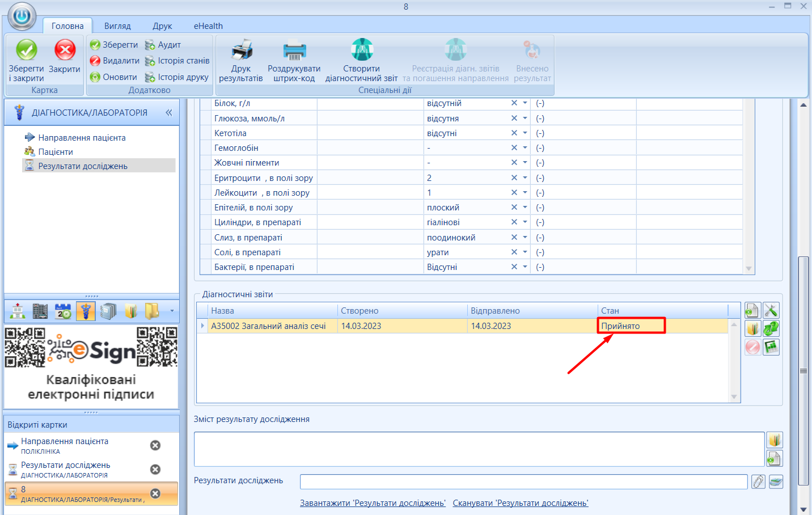This screenshot has height=515, width=812.
Task: Click Сканувати 'Результати досліджень' link
Action: tap(521, 503)
